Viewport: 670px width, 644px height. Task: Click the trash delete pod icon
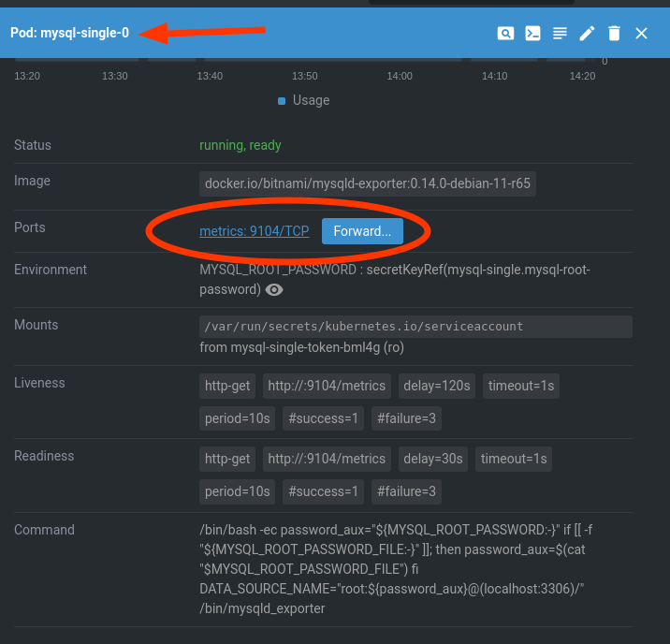[x=614, y=34]
